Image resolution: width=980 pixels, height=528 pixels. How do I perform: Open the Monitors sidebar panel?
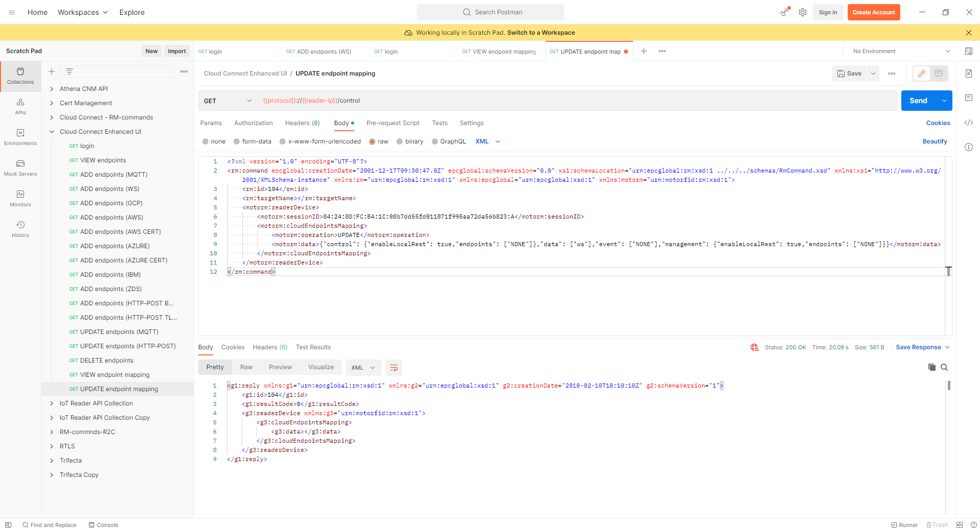20,199
